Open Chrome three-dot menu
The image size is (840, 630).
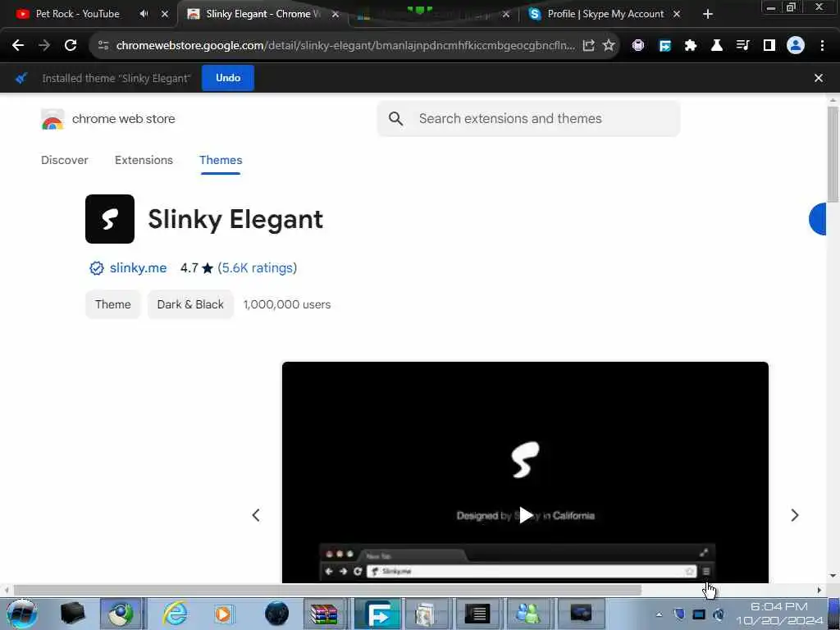[822, 46]
